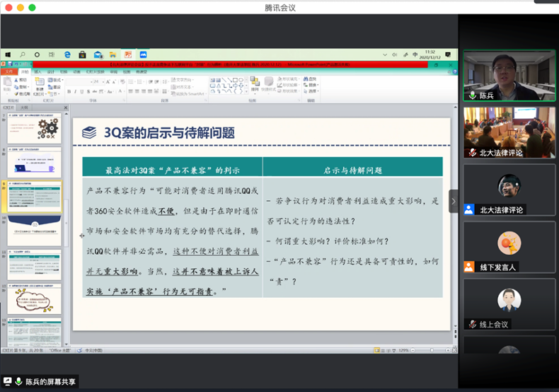Select the thought-cloud slide thumbnail
This screenshot has height=392, width=559.
pyautogui.click(x=34, y=299)
